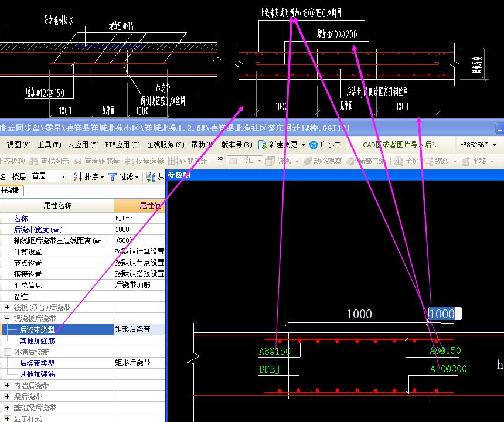This screenshot has width=504, height=422.
Task: Click the A10@200 parameter label
Action: [x=448, y=369]
